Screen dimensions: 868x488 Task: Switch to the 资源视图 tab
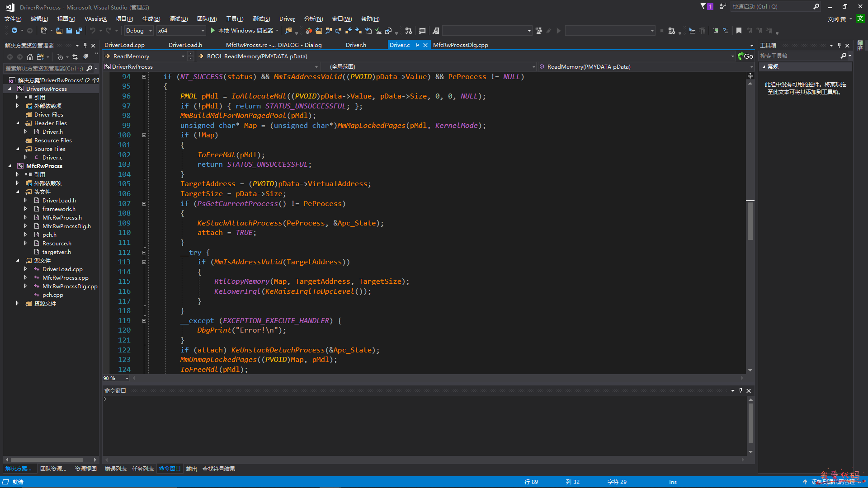point(86,469)
